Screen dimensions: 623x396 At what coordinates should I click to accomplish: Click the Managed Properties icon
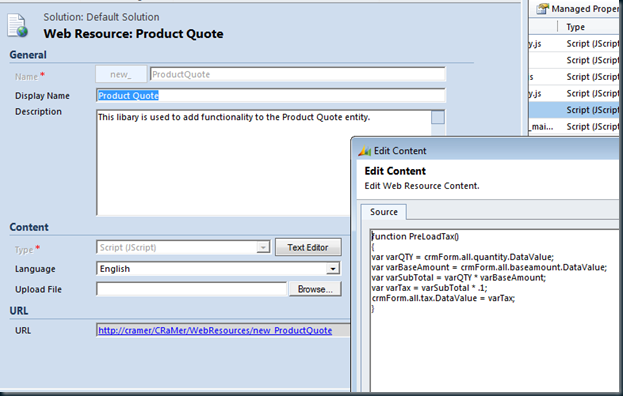click(542, 9)
